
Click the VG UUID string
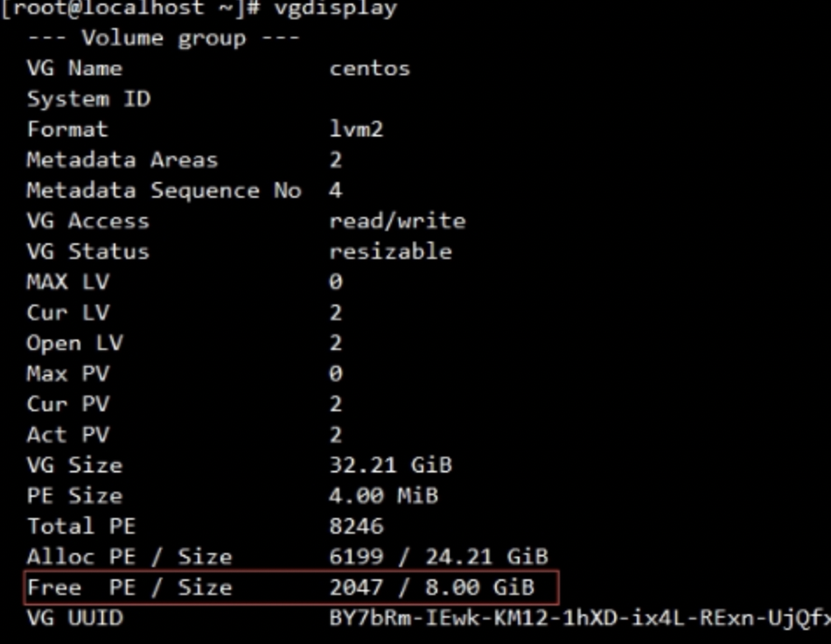(580, 618)
